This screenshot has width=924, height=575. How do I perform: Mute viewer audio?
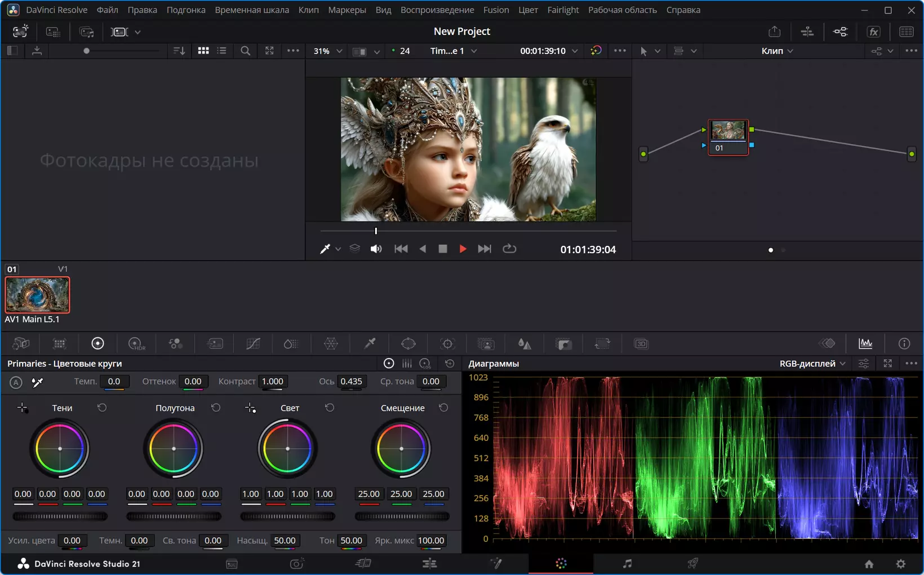pyautogui.click(x=376, y=249)
